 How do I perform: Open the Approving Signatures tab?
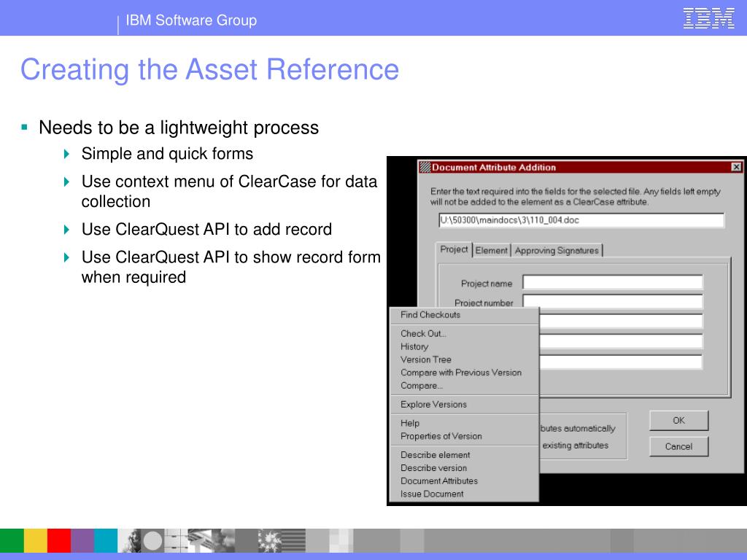click(557, 251)
